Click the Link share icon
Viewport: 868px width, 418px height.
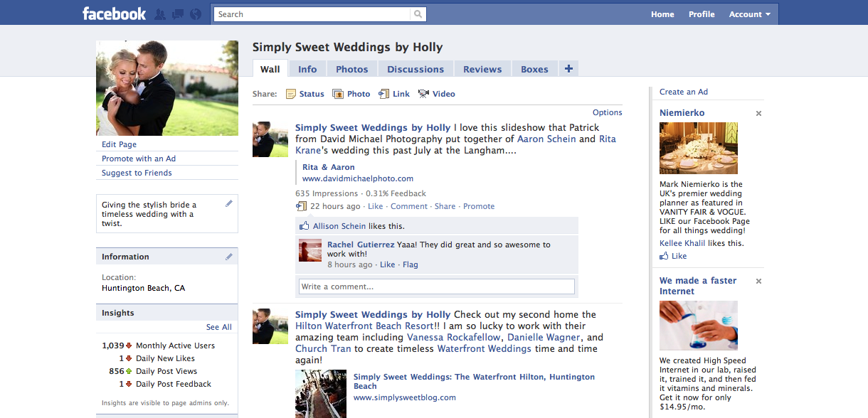coord(384,94)
